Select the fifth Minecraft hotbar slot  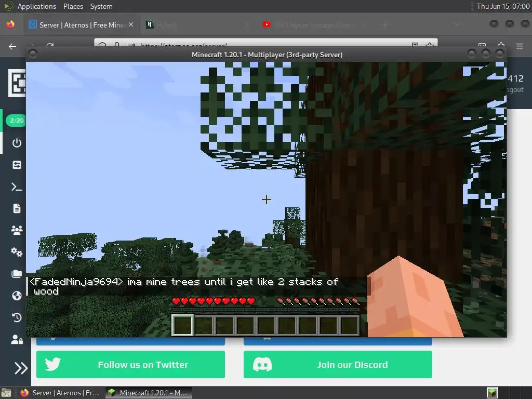266,325
